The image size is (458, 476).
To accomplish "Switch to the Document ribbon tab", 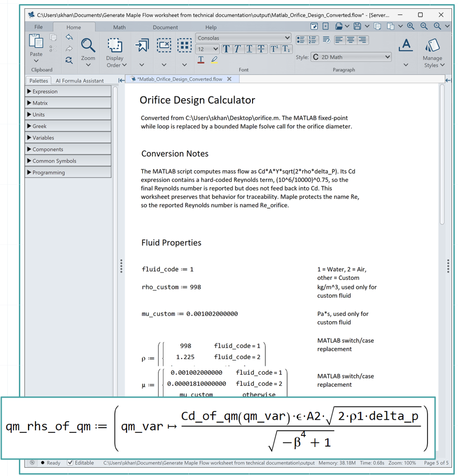I will 165,27.
